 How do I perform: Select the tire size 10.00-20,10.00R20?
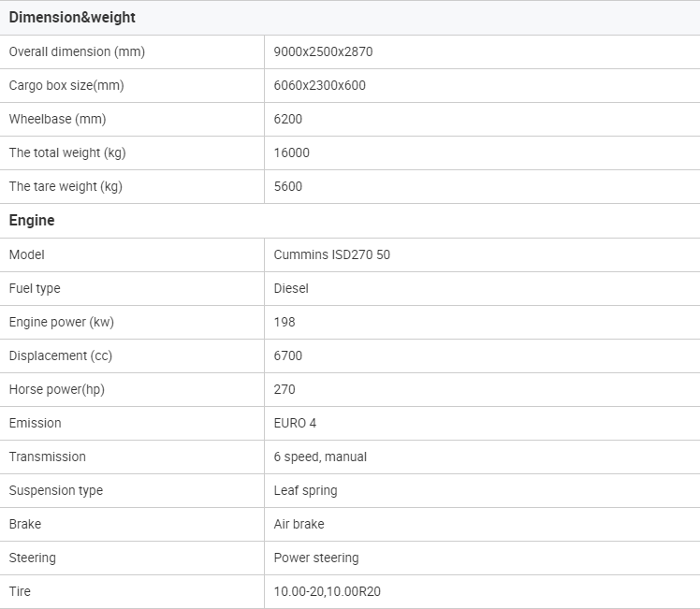[329, 591]
